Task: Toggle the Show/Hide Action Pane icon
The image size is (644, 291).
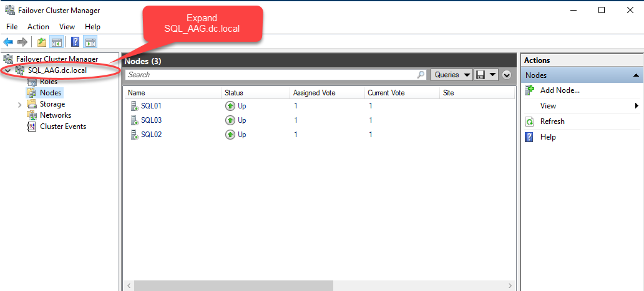Action: click(90, 42)
